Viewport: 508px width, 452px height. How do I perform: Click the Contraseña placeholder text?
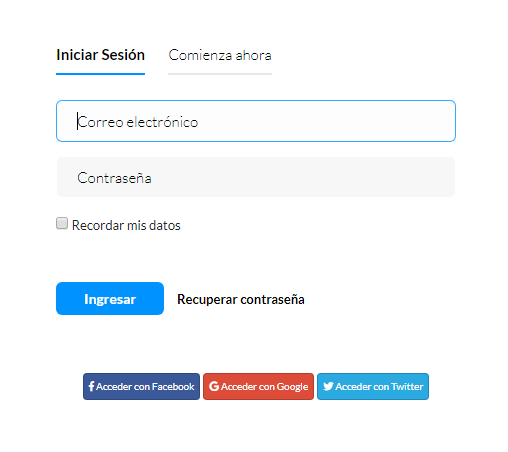[114, 178]
